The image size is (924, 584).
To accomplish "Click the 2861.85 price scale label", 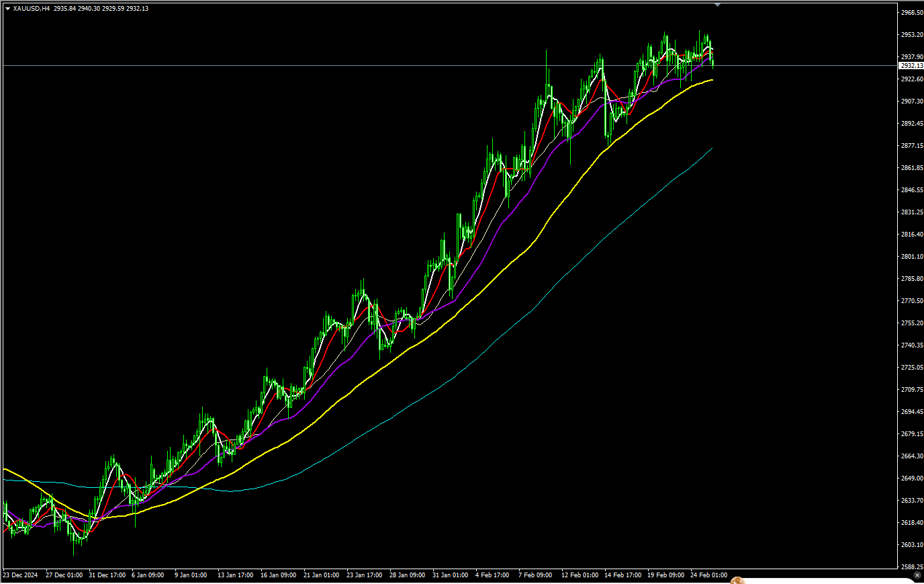I will (x=912, y=168).
